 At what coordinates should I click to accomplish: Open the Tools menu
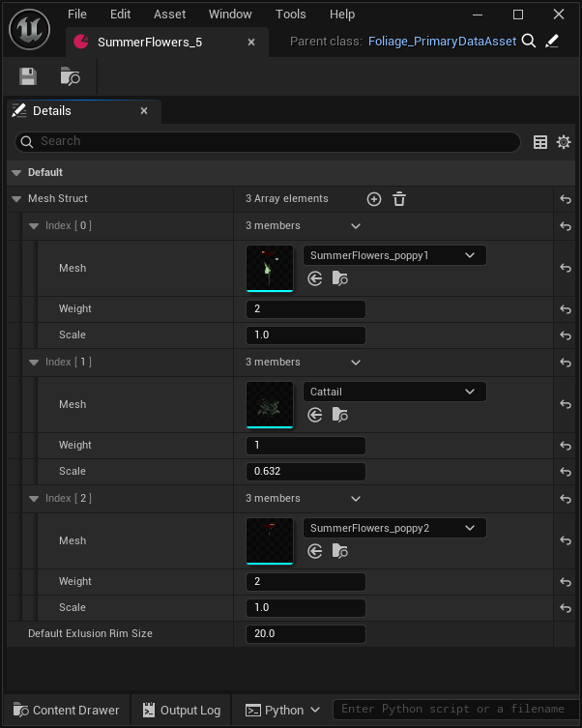291,15
